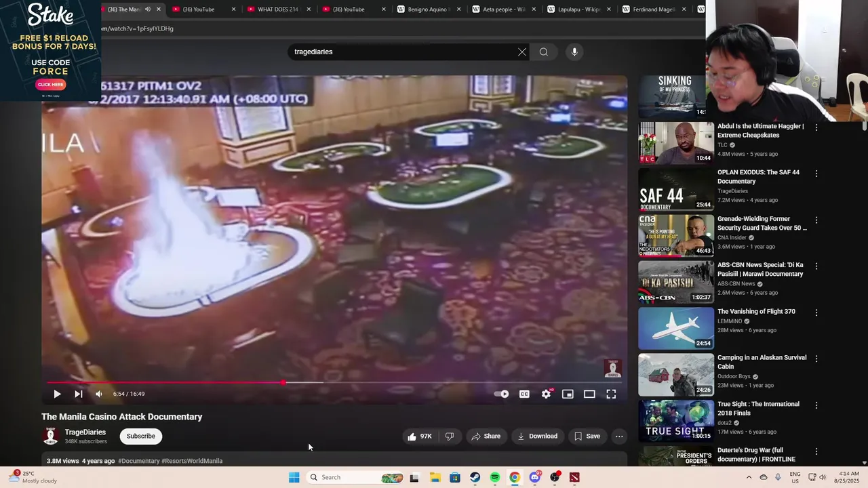Open options for Vanishing of Flight 370
Viewport: 868px width, 488px height.
pyautogui.click(x=816, y=312)
